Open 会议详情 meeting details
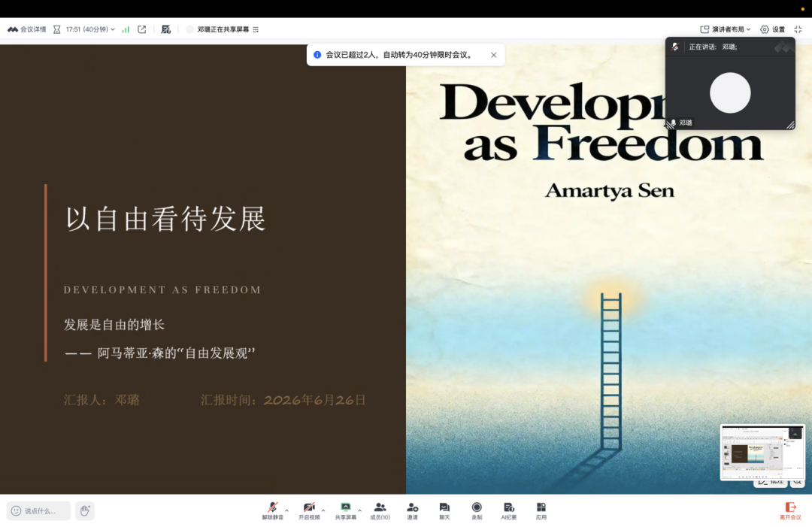The height and width of the screenshot is (527, 812). pos(27,29)
